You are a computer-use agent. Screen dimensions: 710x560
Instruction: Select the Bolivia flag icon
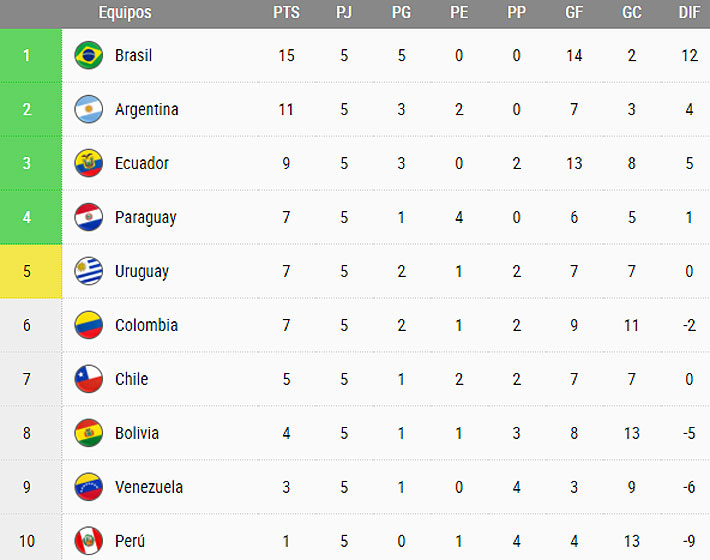pos(89,433)
